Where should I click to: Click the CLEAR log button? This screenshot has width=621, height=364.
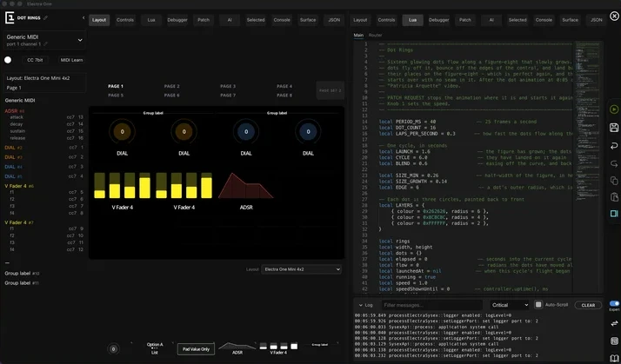point(588,305)
